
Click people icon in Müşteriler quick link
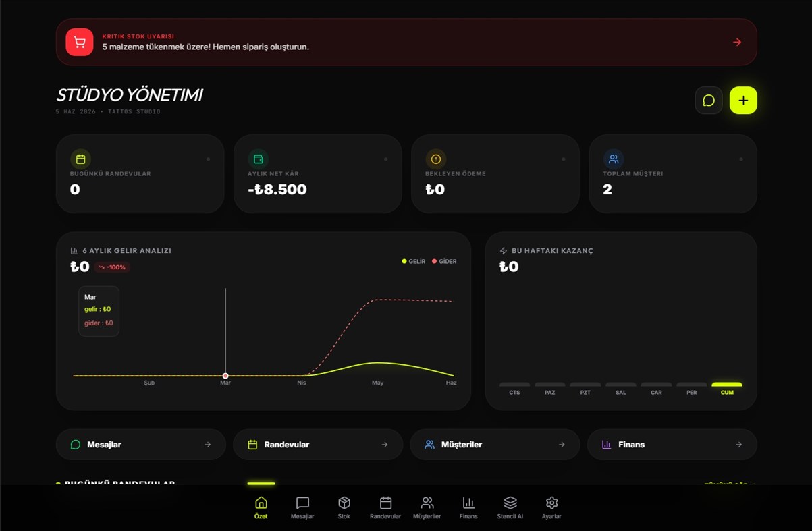click(x=429, y=445)
